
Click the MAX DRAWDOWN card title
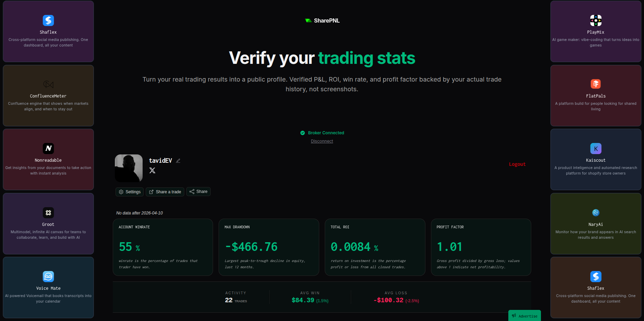pos(237,227)
